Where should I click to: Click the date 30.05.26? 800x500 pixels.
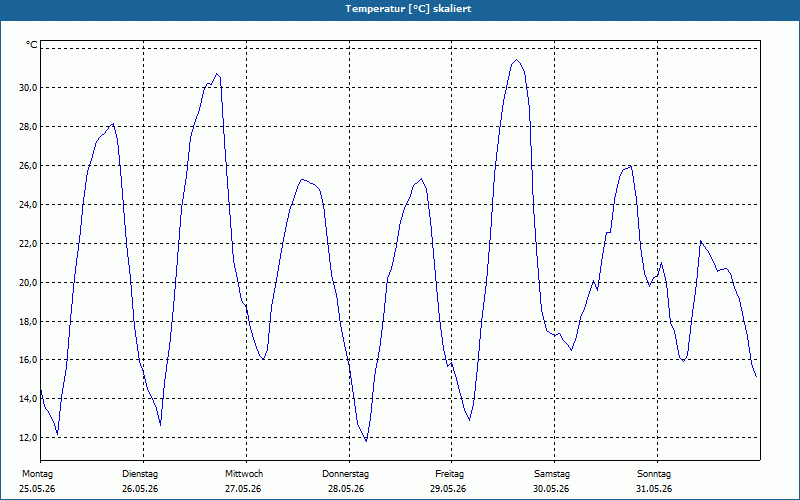pos(551,489)
